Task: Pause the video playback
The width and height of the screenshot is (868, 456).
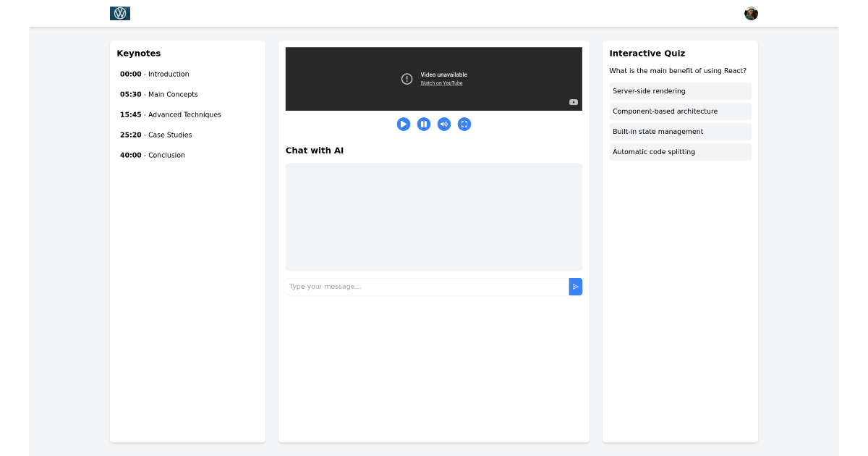Action: coord(423,124)
